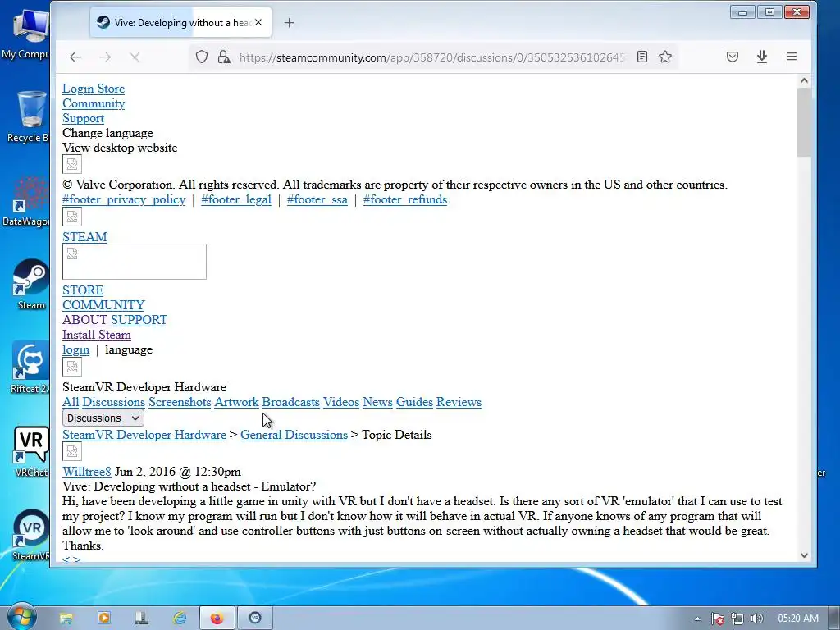Bookmark this page with the star icon
This screenshot has height=630, width=840.
pos(665,57)
